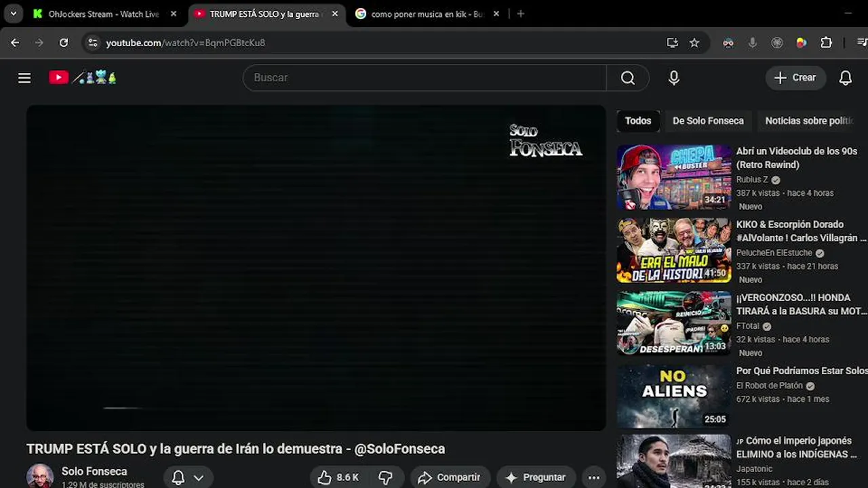This screenshot has height=488, width=868.
Task: Open the imperio japonés video thumbnail
Action: point(674,461)
